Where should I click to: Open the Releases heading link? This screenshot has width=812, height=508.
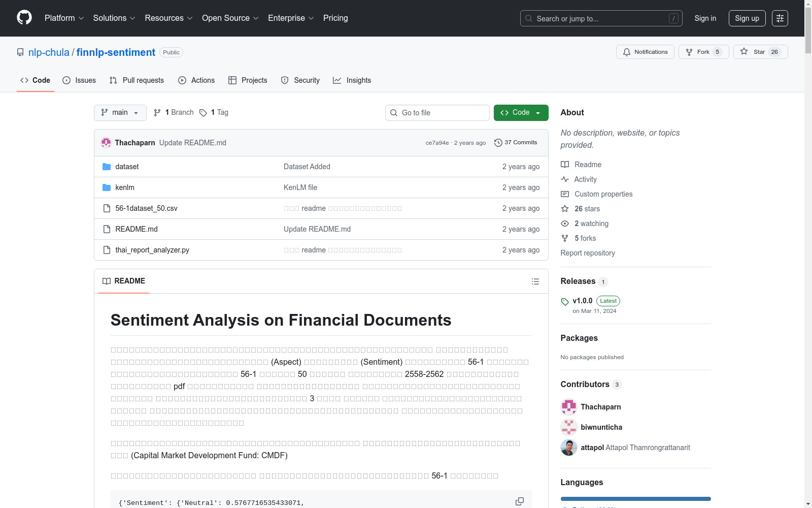click(x=584, y=281)
